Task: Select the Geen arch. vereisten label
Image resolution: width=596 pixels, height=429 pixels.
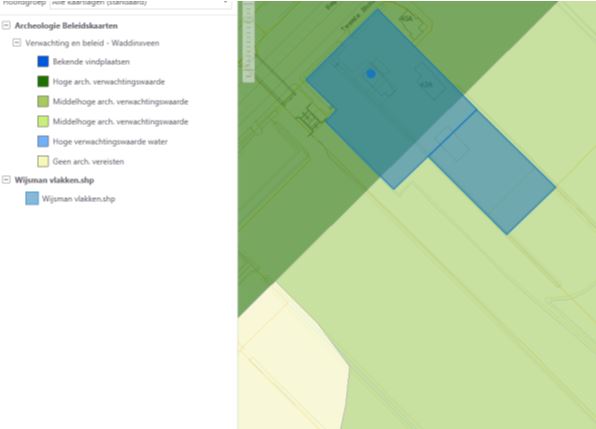Action: point(88,161)
